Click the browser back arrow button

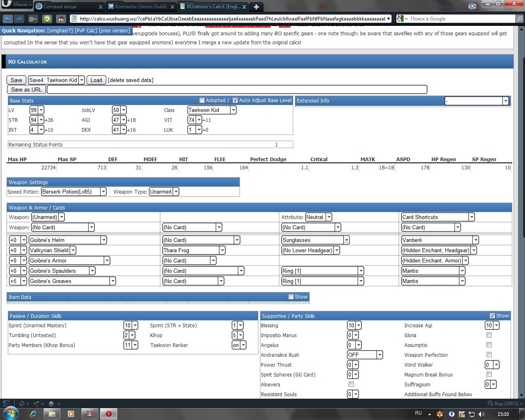click(7, 19)
